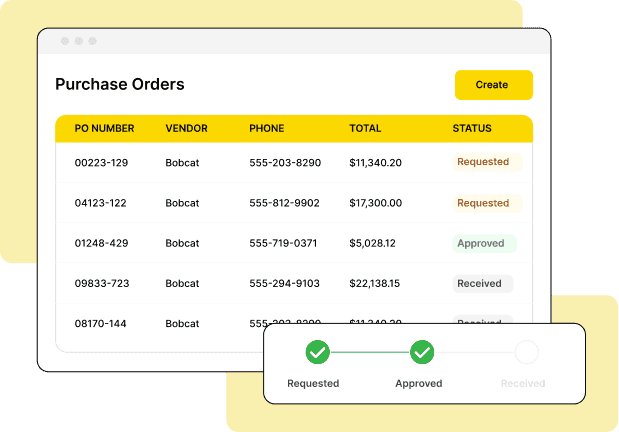Click phone number 555-203-8290
Viewport: 619px width, 432px height.
tap(285, 163)
